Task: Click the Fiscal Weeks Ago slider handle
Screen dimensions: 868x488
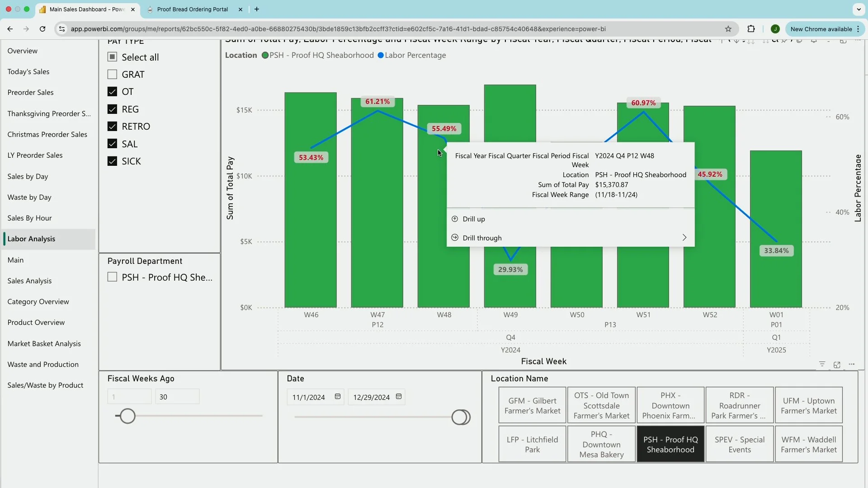Action: (127, 416)
